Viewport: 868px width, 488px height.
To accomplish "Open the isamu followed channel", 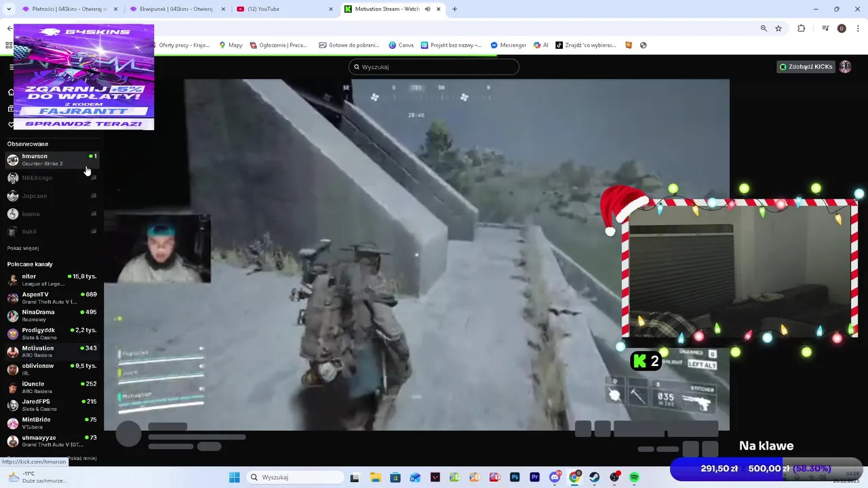I will tap(52, 213).
